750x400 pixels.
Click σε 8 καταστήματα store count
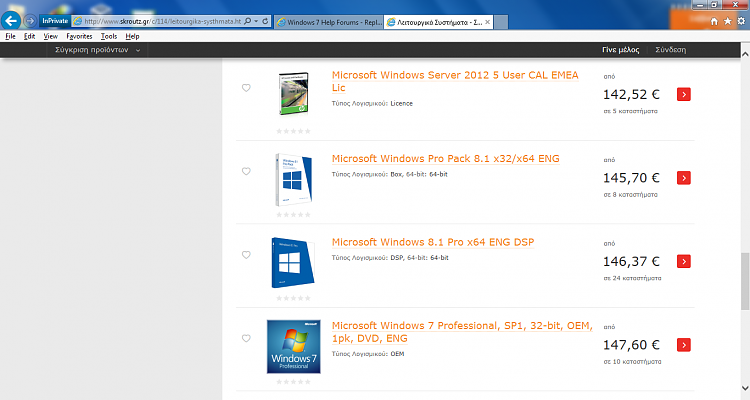[x=630, y=195]
